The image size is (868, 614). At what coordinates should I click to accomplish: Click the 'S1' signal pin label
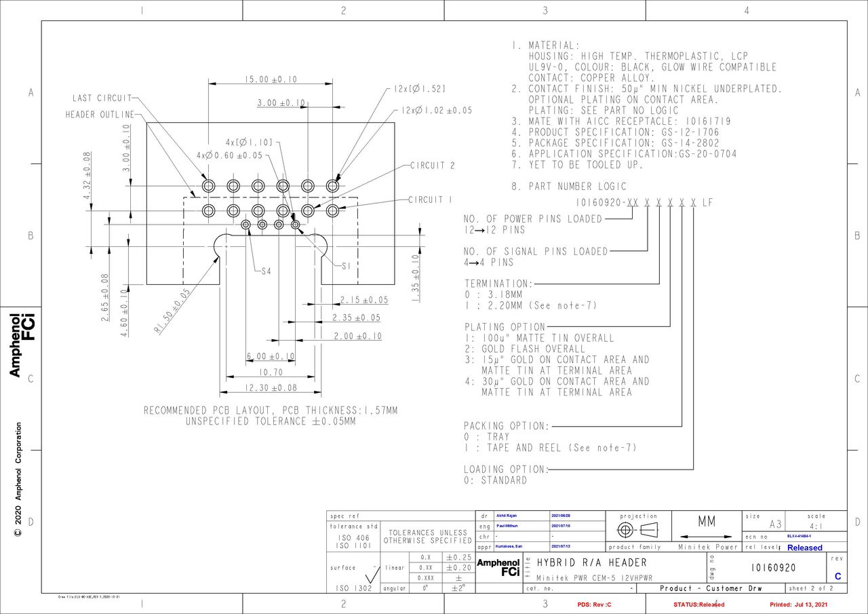[x=345, y=267]
